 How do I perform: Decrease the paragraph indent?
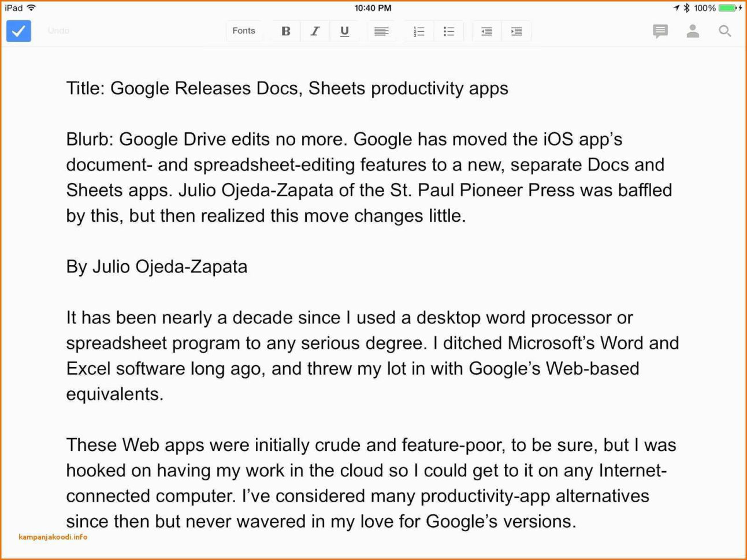486,31
